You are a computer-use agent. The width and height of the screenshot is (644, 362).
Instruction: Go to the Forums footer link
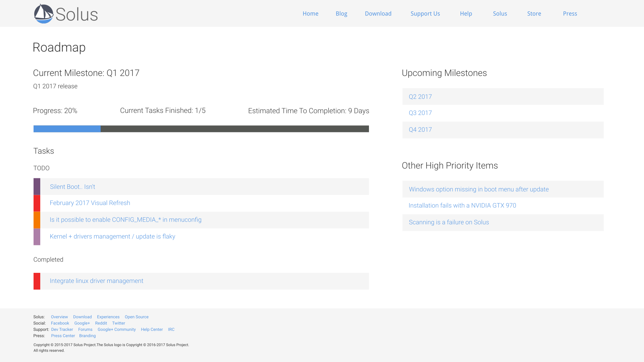point(85,329)
